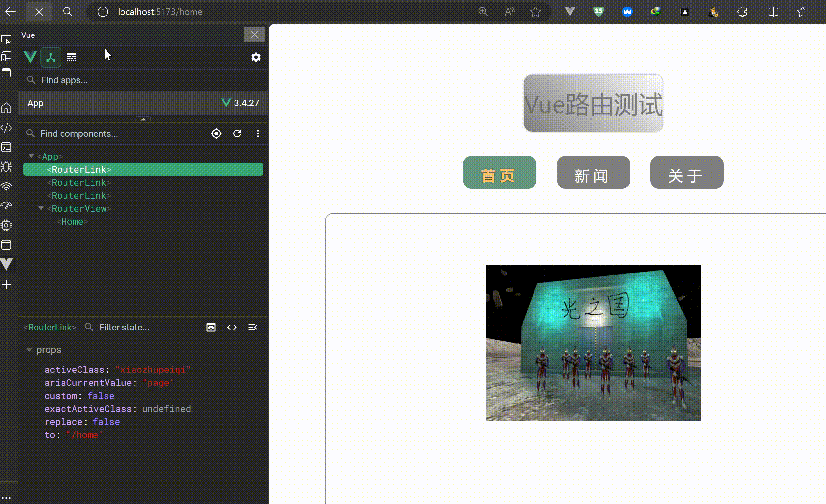
Task: Open the Console sidebar tool
Action: coord(7,147)
